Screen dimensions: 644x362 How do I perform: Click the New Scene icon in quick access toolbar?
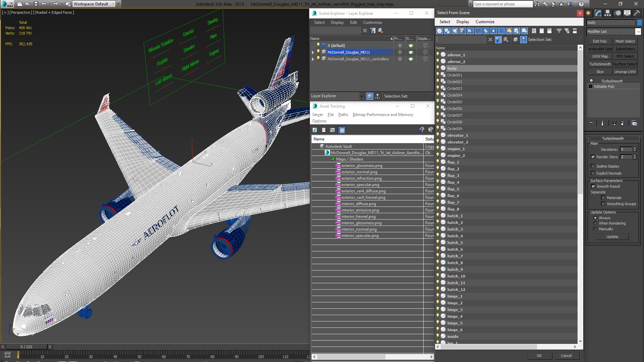(x=20, y=4)
